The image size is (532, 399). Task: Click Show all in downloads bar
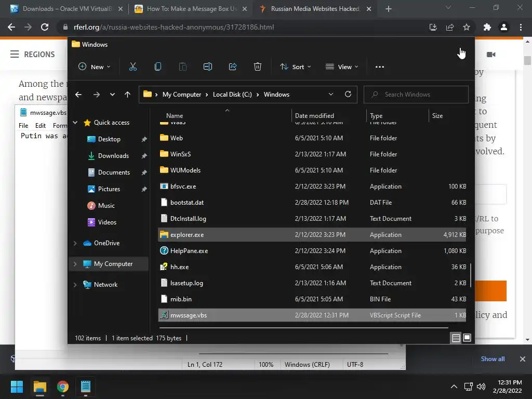(493, 359)
